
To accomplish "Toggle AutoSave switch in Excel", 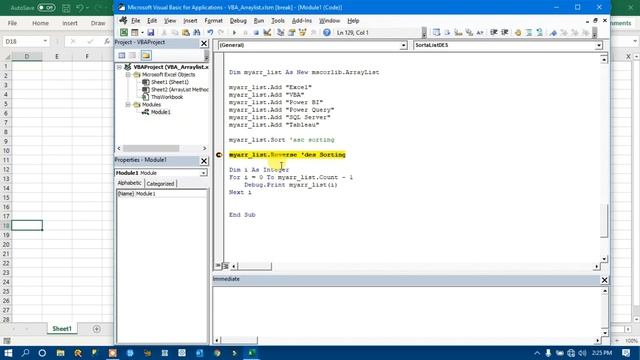I will tap(46, 7).
